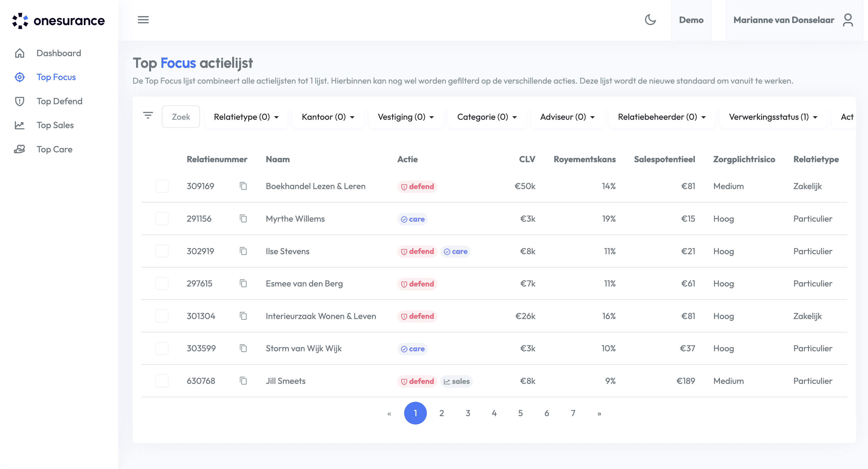Screen dimensions: 868x469
Task: Open Top Sales sidebar item
Action: [55, 125]
